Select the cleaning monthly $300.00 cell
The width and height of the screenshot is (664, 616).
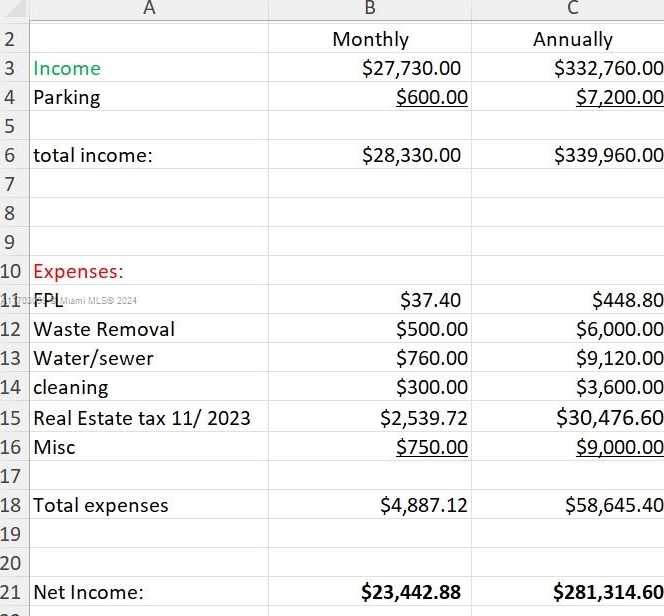pos(370,387)
